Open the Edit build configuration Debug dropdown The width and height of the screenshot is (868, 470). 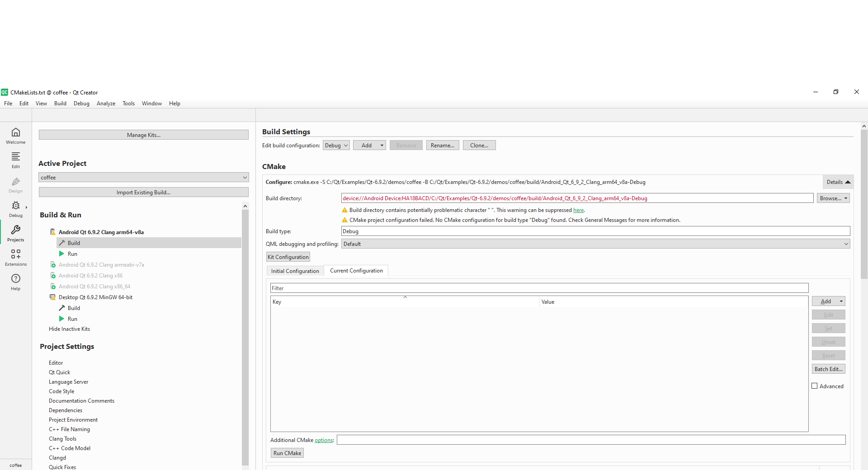tap(336, 146)
